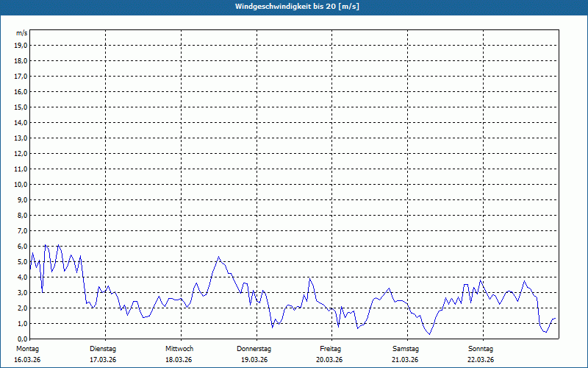Click the date 21.03.26 below Samstag
The width and height of the screenshot is (588, 368).
[405, 360]
